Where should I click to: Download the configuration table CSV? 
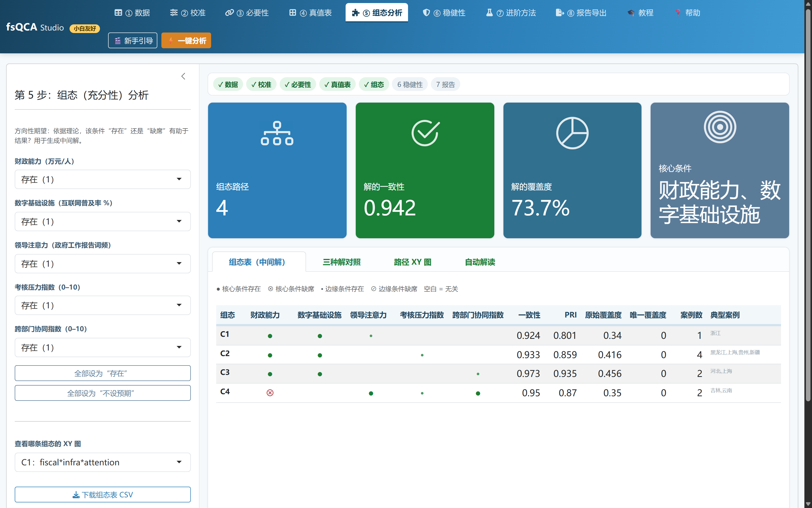(103, 495)
